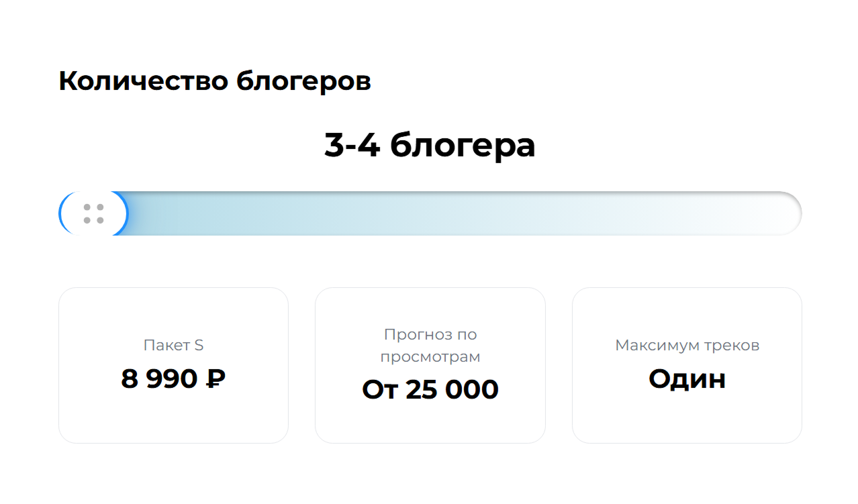Click the "3-4" number above the slider
Viewport: 858px width, 504px height.
tap(352, 145)
